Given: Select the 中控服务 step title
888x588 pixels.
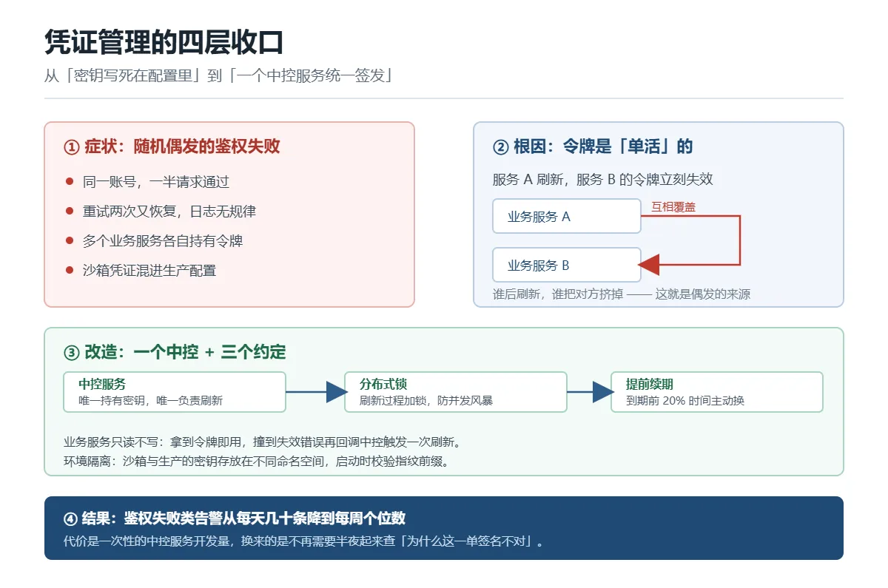Looking at the screenshot, I should coord(102,385).
